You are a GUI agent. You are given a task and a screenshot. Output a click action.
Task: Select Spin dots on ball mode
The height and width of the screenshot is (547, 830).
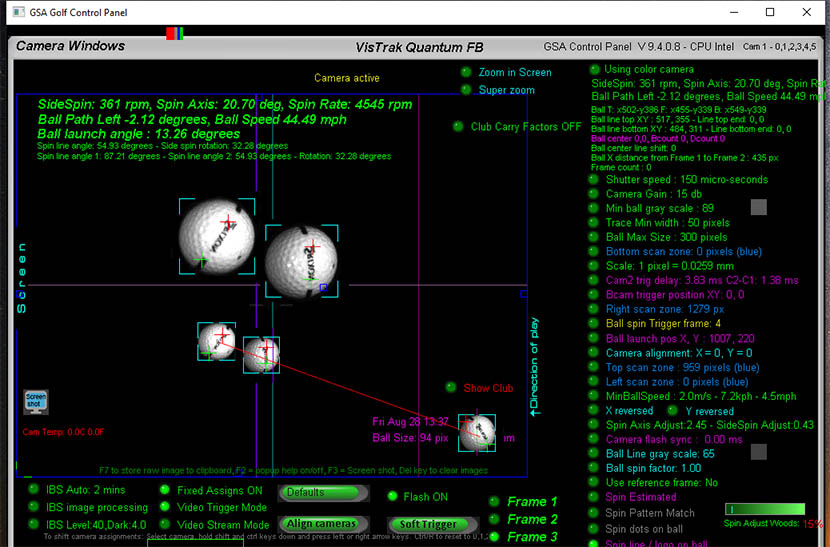click(594, 528)
